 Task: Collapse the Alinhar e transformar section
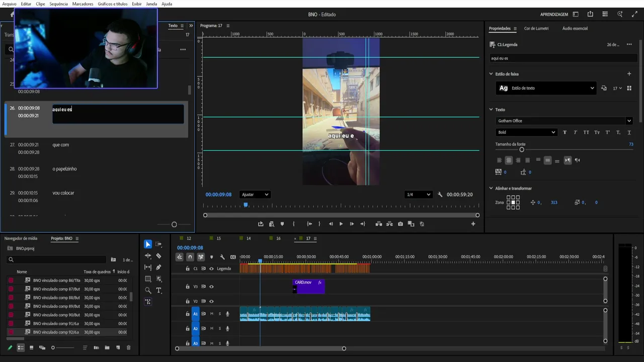[491, 189]
